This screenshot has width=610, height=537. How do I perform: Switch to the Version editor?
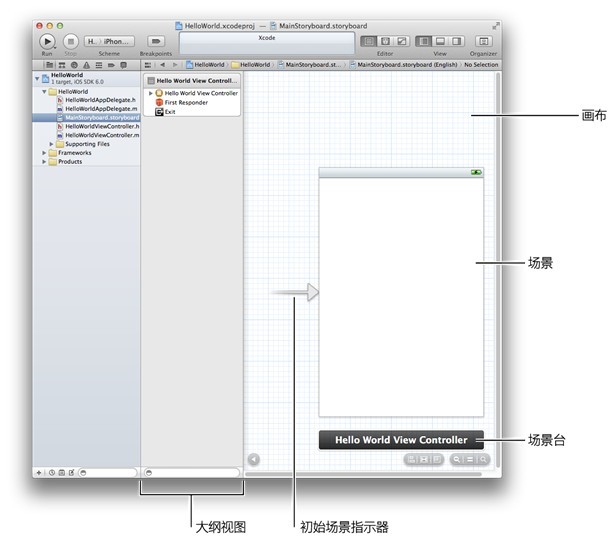[401, 41]
